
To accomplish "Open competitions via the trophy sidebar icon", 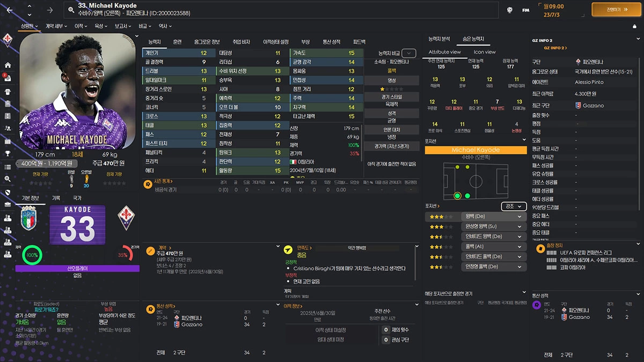I will click(8, 153).
